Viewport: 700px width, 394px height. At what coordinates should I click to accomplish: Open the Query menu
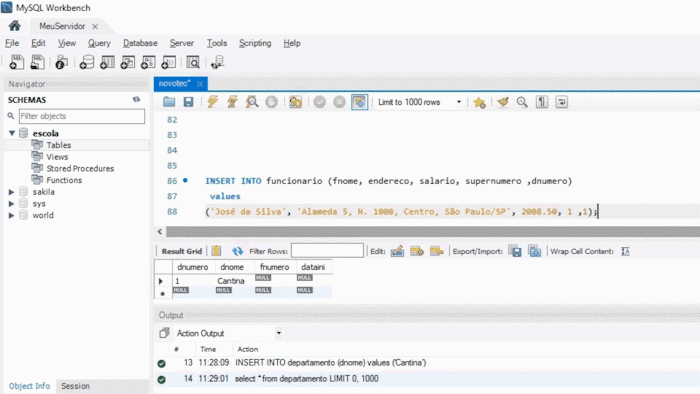99,43
